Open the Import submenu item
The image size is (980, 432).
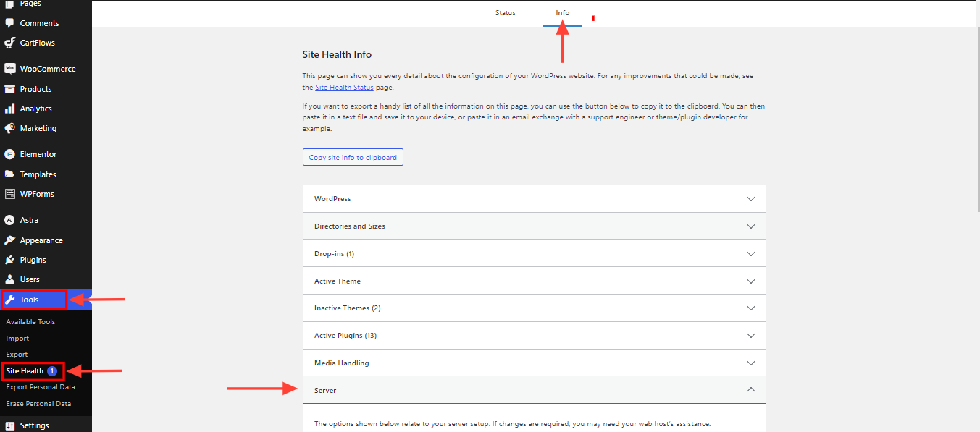point(17,339)
